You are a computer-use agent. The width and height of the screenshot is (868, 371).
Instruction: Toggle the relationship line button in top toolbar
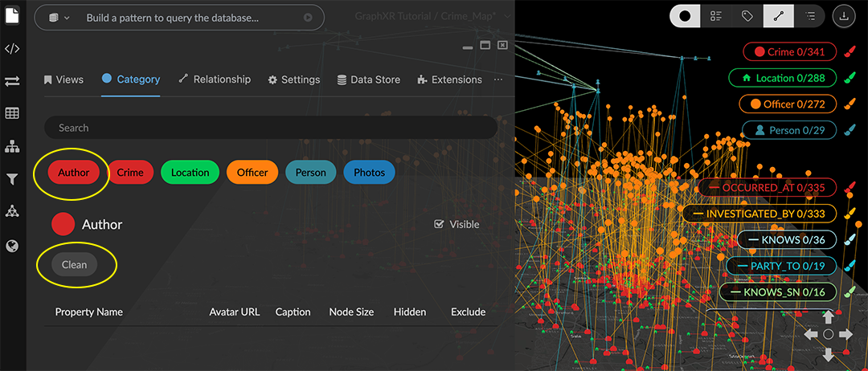pos(778,15)
